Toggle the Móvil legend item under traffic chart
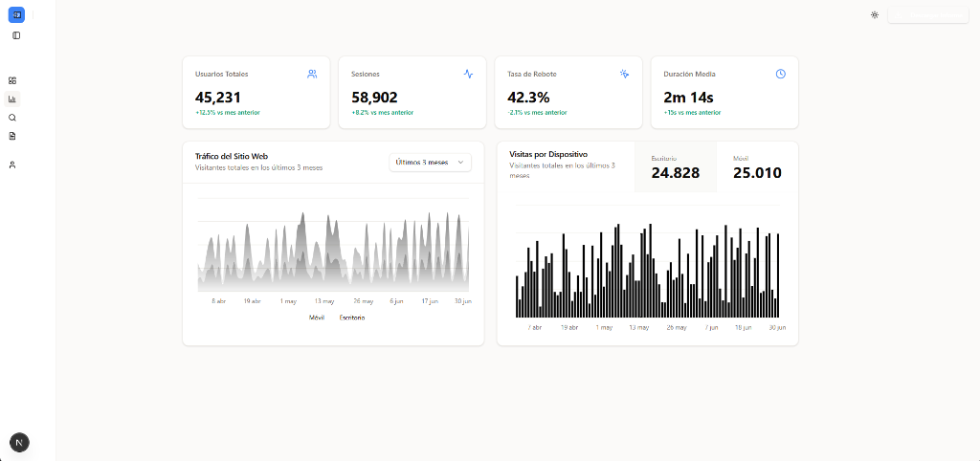The image size is (980, 461). (x=317, y=318)
